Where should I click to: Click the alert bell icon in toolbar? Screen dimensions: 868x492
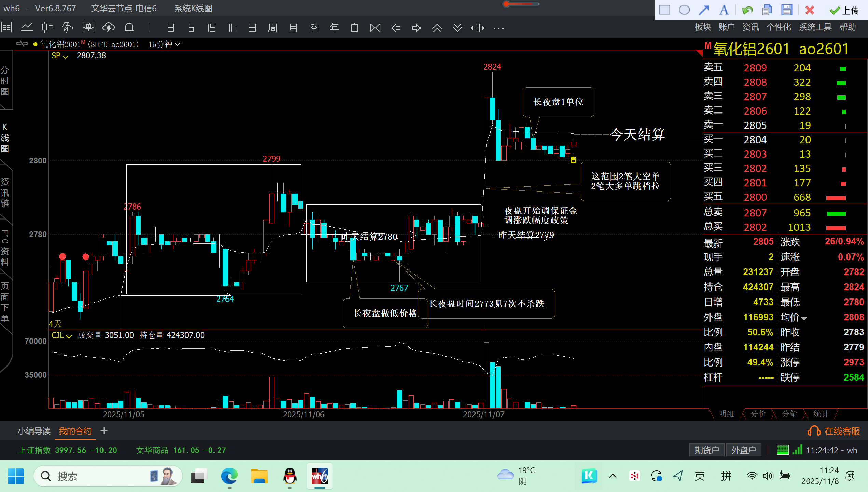pos(129,28)
